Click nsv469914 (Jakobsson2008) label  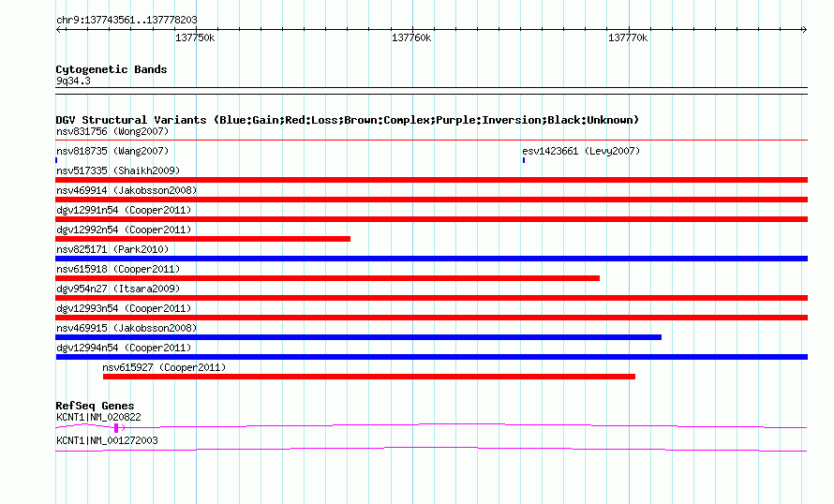coord(127,190)
